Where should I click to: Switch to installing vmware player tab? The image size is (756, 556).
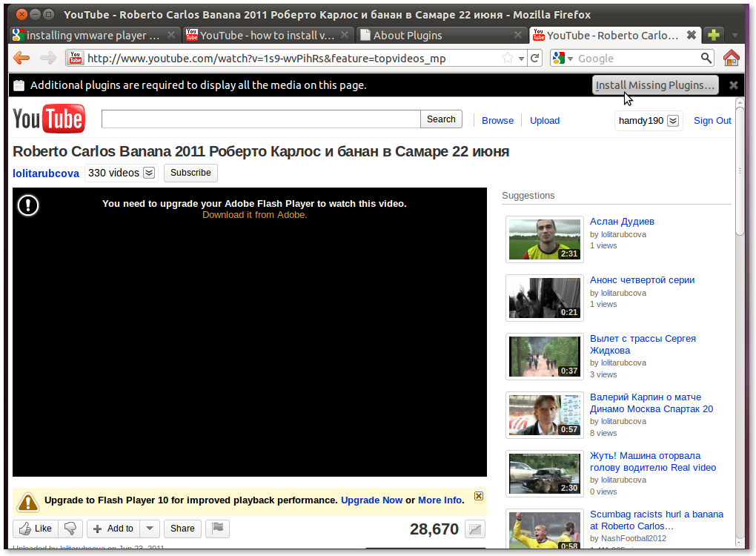coord(95,35)
